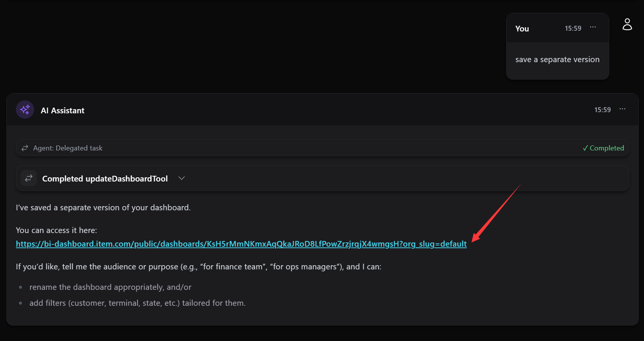The image size is (644, 341).
Task: Click the swap-arrows icon on Agent Delegated task bar
Action: [25, 148]
